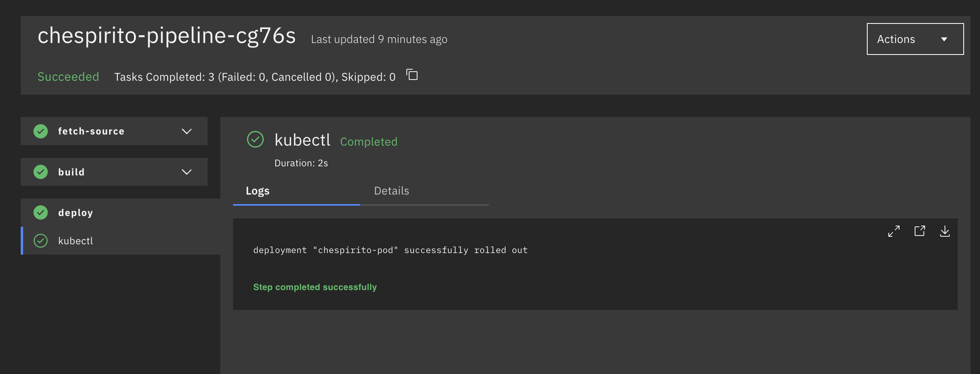Select the fetch-source task label

pos(91,131)
